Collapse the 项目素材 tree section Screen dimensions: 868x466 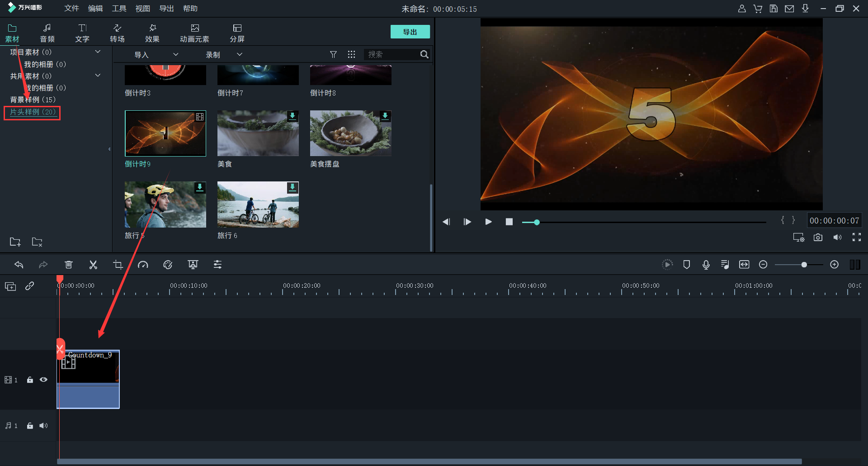(98, 52)
